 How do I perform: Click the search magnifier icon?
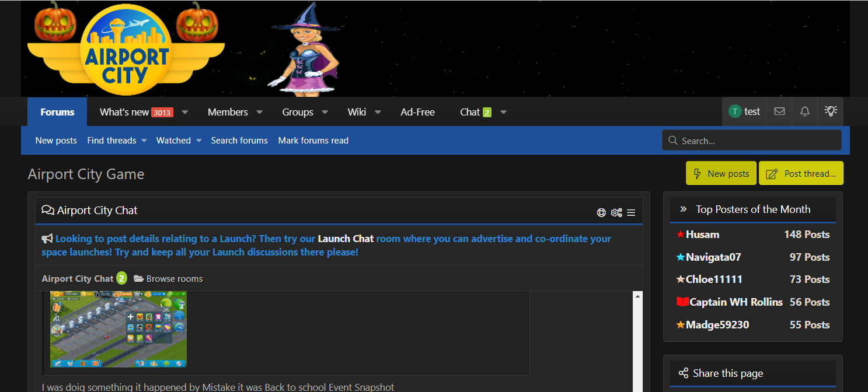point(673,141)
